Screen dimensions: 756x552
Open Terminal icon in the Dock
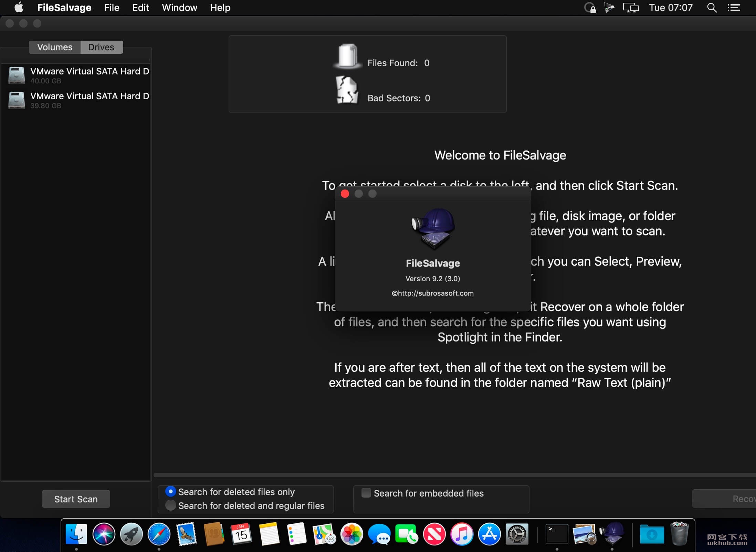(557, 534)
